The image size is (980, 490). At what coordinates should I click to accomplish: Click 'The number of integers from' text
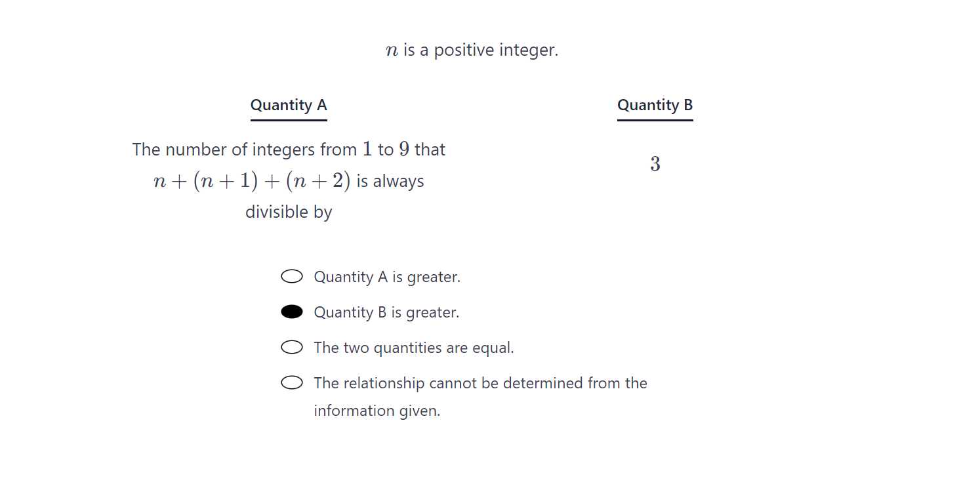coord(245,150)
